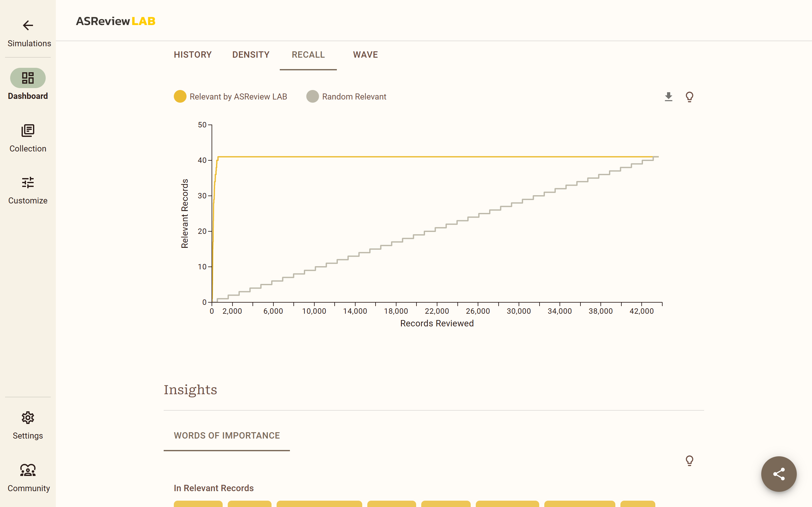Go back to Simulations with the arrow icon
812x507 pixels.
(x=28, y=25)
